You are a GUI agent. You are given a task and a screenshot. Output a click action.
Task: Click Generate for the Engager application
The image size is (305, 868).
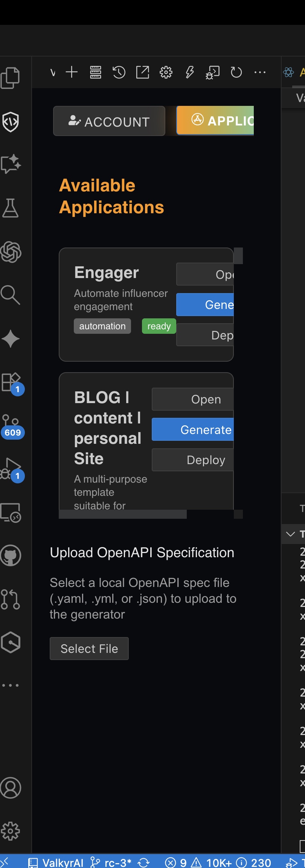click(205, 304)
